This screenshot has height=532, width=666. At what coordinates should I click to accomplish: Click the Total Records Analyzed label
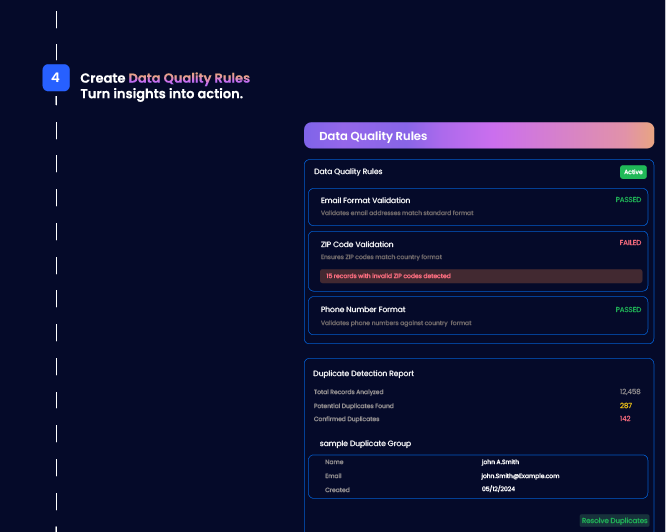pyautogui.click(x=348, y=392)
